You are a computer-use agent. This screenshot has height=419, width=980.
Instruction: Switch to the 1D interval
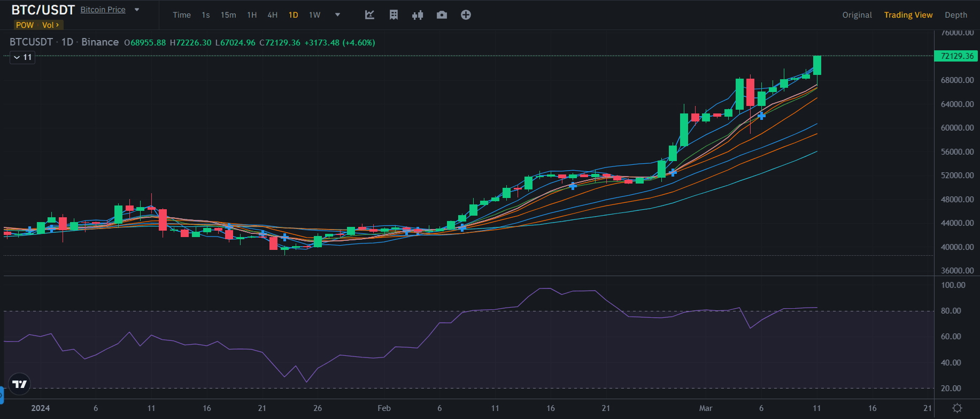click(x=293, y=15)
